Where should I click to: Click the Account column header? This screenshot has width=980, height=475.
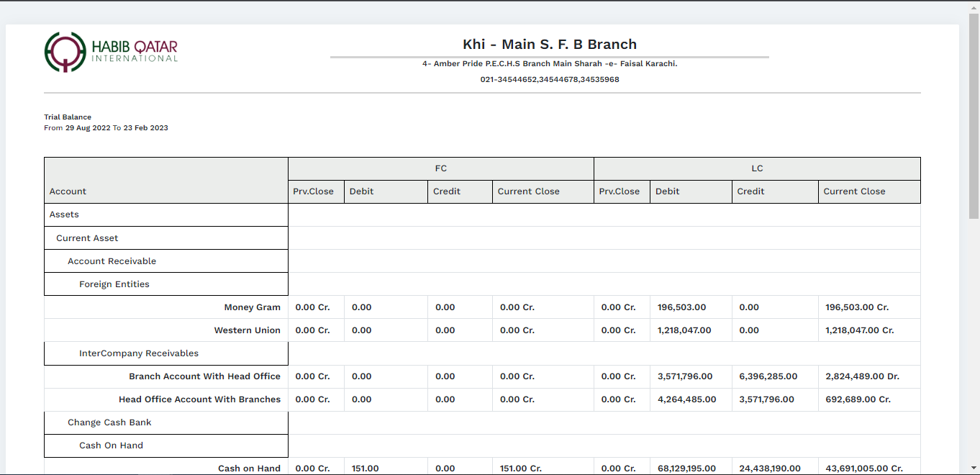point(68,191)
